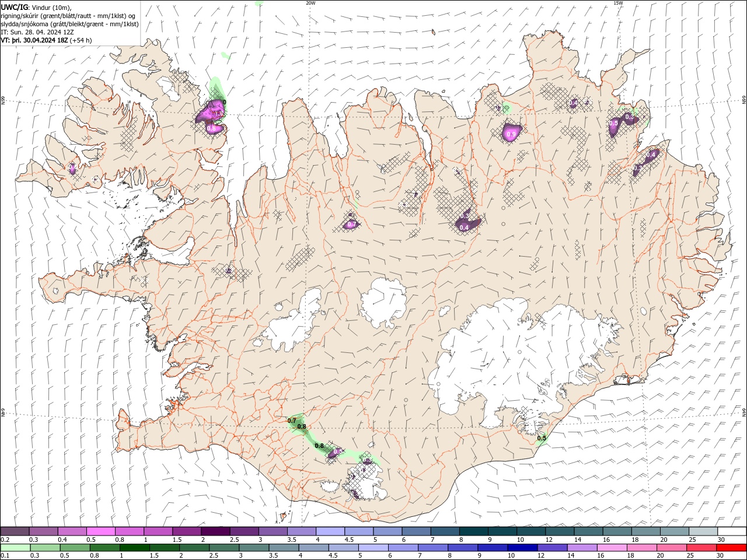
Task: Click the 'slydda/snjókoma' legend description line
Action: coord(70,24)
